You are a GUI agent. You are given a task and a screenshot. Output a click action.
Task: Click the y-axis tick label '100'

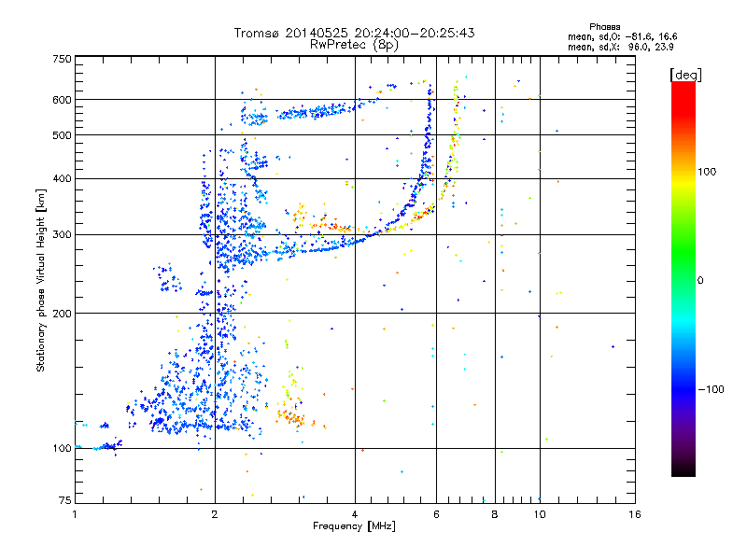(x=62, y=449)
